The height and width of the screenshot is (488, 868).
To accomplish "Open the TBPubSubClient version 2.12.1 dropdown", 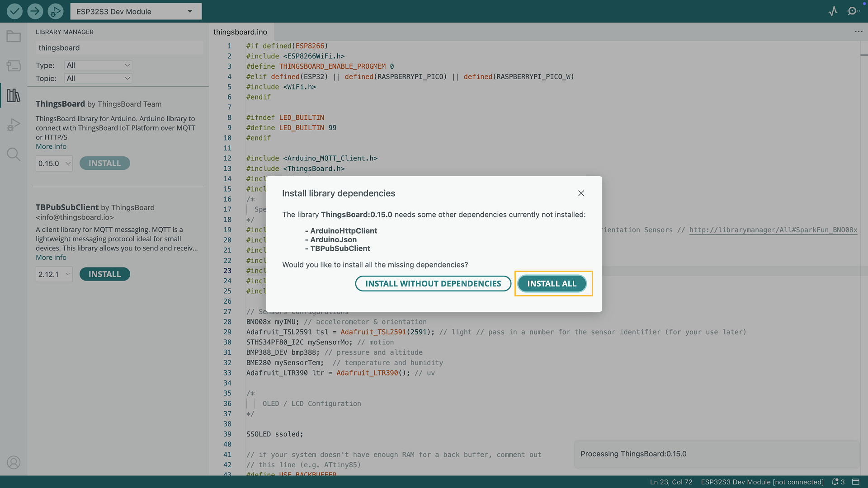I will click(54, 274).
